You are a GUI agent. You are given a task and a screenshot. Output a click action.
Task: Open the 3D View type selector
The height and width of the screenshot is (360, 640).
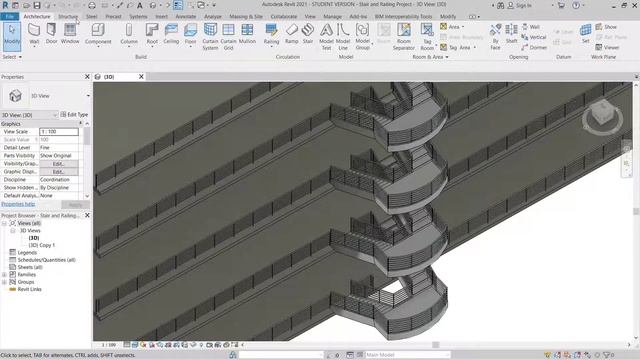[x=46, y=96]
